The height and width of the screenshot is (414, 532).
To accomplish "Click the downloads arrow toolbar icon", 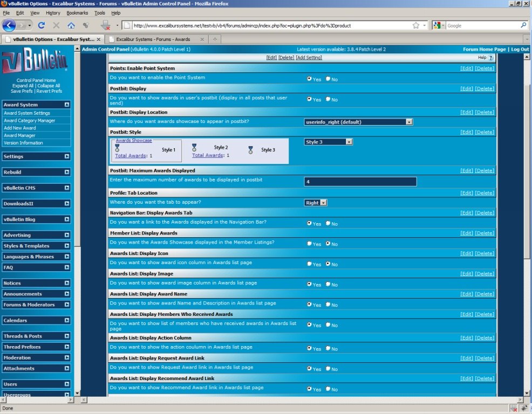I will tap(106, 25).
